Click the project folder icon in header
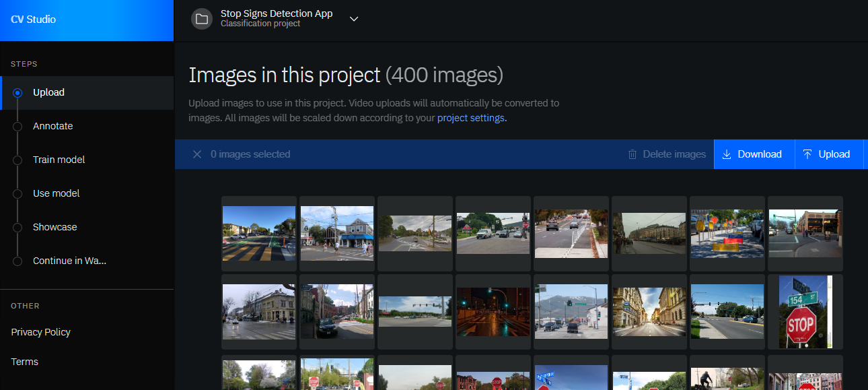868x390 pixels. 201,19
